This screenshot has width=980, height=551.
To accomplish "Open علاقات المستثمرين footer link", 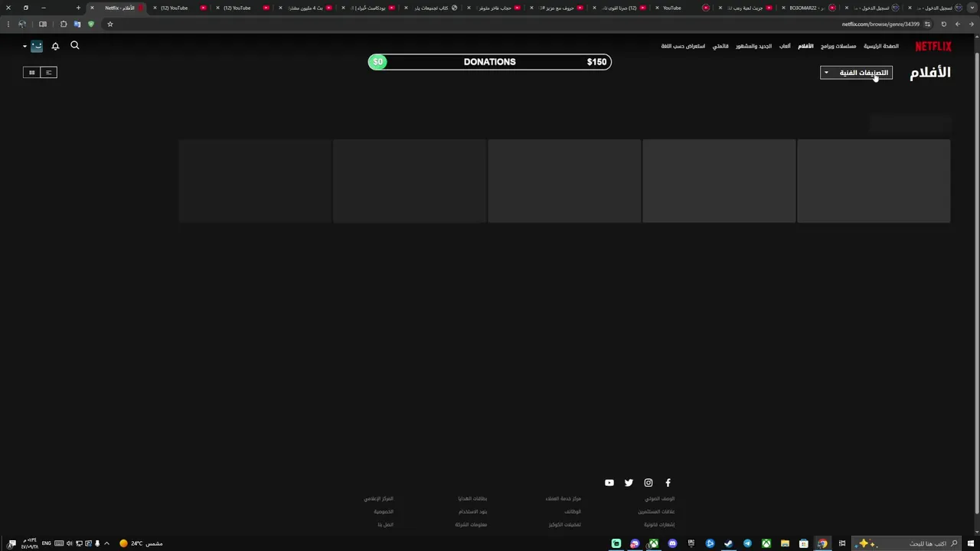I will (656, 512).
